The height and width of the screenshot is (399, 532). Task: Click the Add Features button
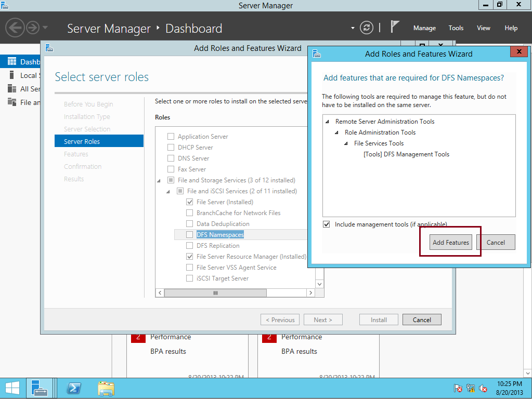pos(450,242)
